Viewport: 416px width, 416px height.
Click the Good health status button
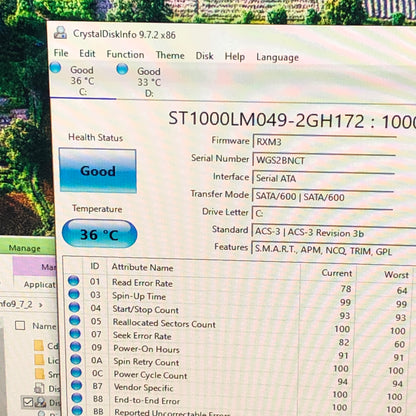point(98,171)
